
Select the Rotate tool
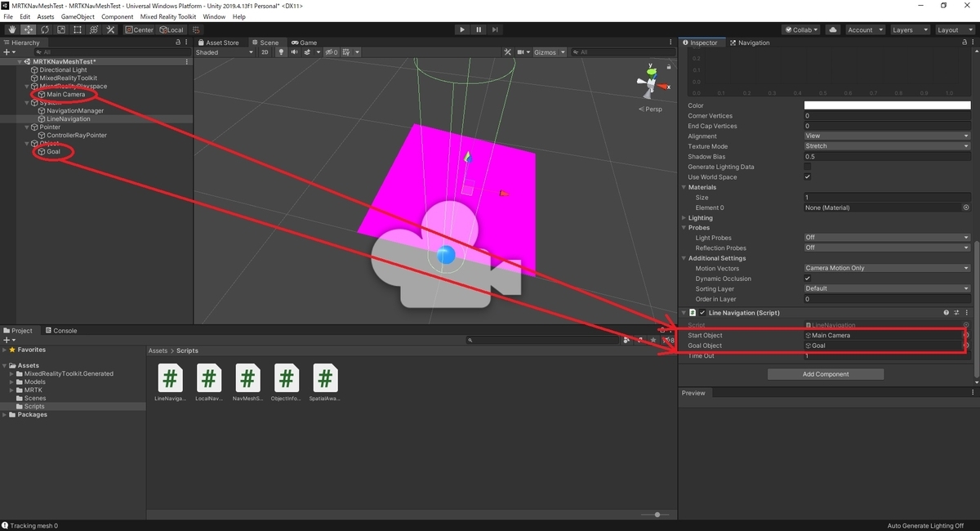[x=44, y=29]
